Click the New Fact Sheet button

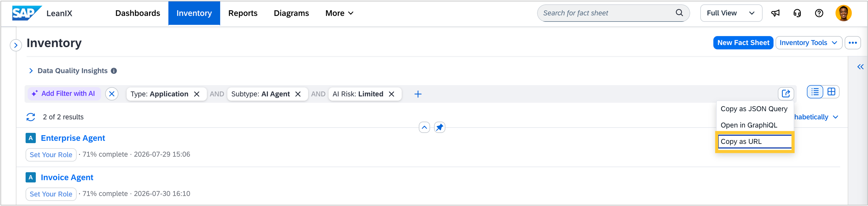click(x=743, y=43)
